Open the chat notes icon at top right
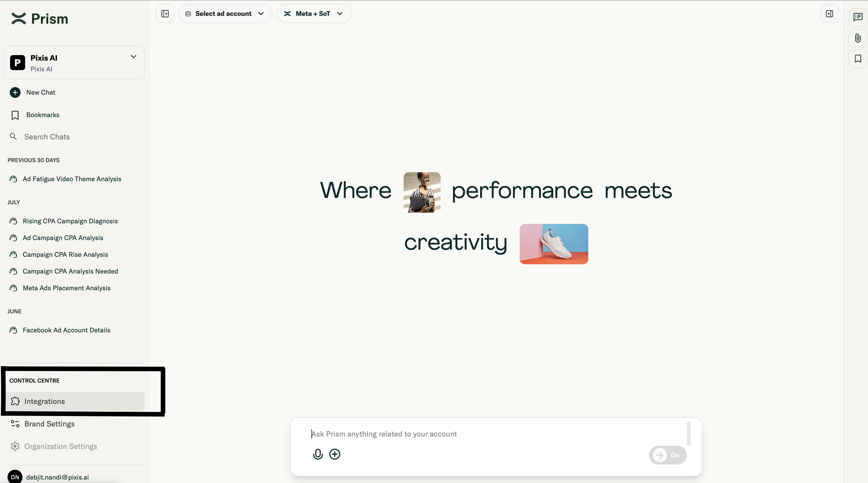Image resolution: width=868 pixels, height=483 pixels. point(858,17)
